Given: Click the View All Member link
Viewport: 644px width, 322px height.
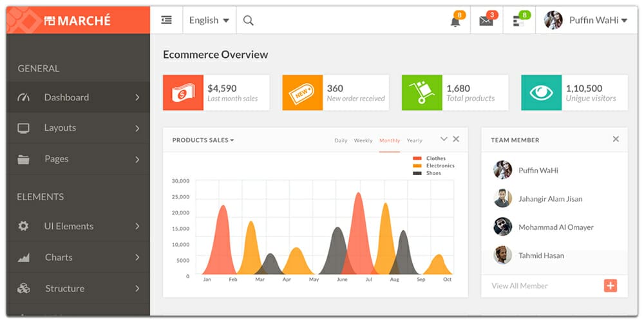Looking at the screenshot, I should [x=520, y=286].
